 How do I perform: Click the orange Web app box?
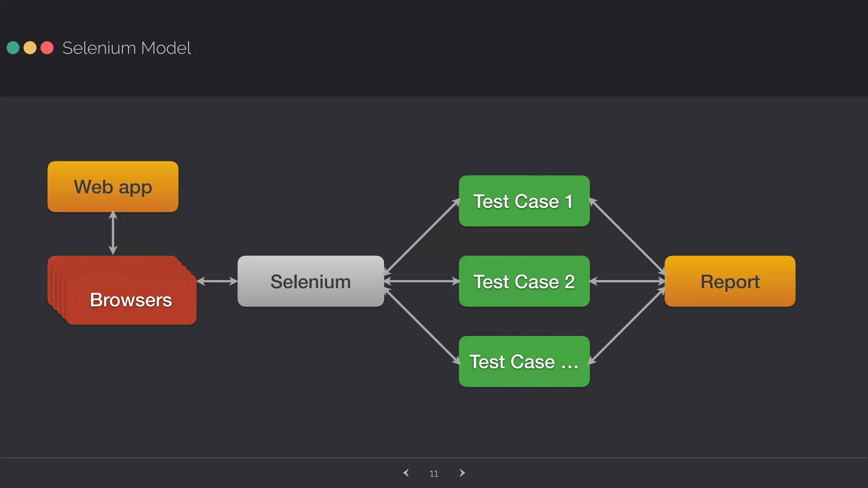pos(113,187)
